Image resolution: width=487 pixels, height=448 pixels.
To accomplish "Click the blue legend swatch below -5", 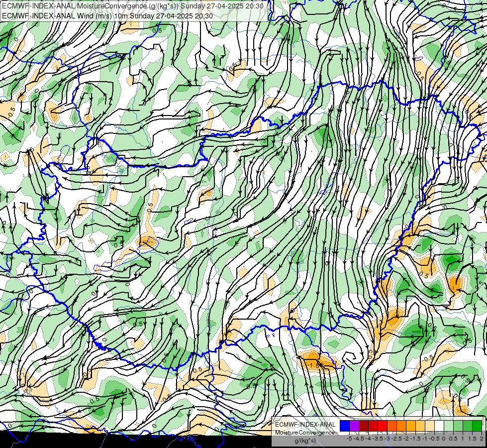I will pos(345,426).
